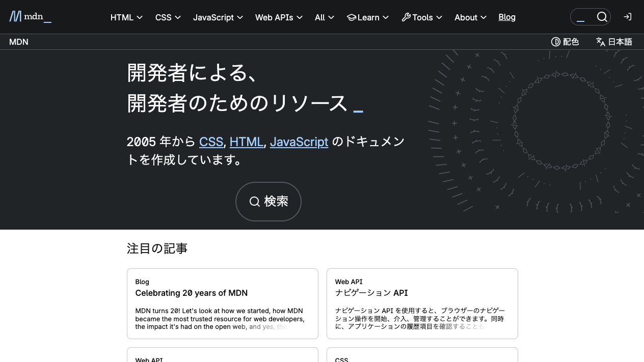Expand the Tools menu chevron
644x362 pixels.
439,17
